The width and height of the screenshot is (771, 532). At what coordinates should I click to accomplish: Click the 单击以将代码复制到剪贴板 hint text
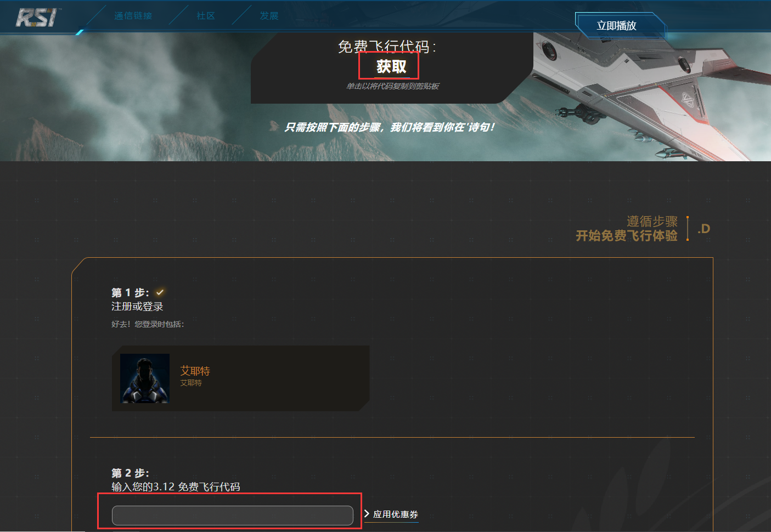pyautogui.click(x=392, y=86)
